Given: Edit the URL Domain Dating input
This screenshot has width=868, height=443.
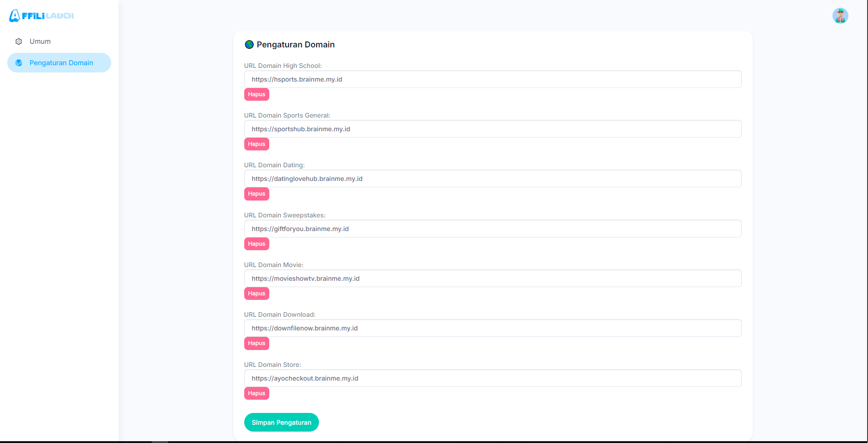Looking at the screenshot, I should point(493,179).
